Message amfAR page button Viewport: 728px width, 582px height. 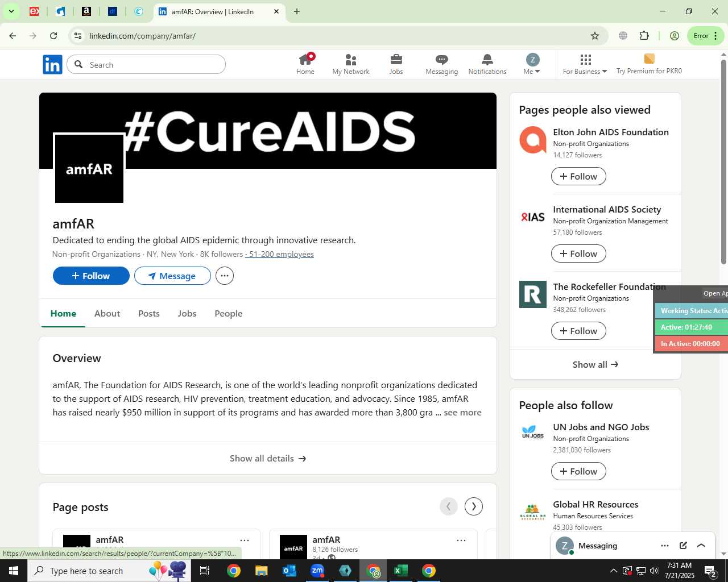coord(172,276)
